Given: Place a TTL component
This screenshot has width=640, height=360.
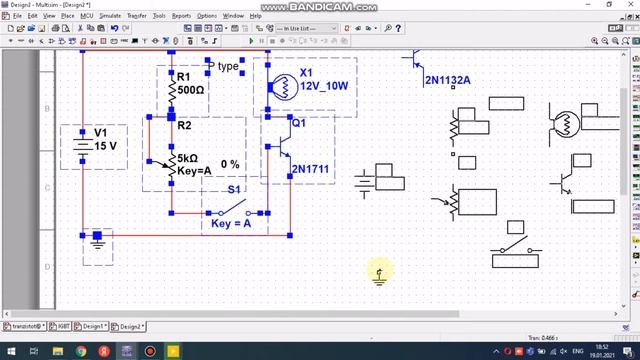Looking at the screenshot, I should (62, 41).
